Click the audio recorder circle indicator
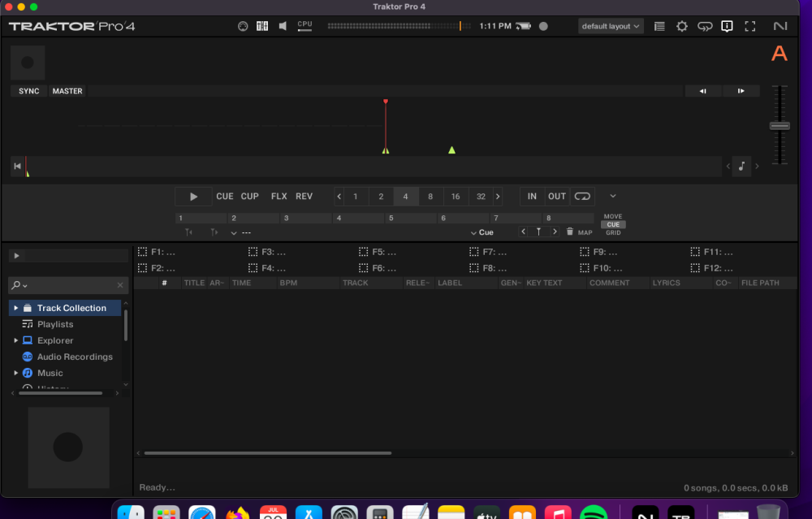The image size is (812, 519). click(543, 26)
